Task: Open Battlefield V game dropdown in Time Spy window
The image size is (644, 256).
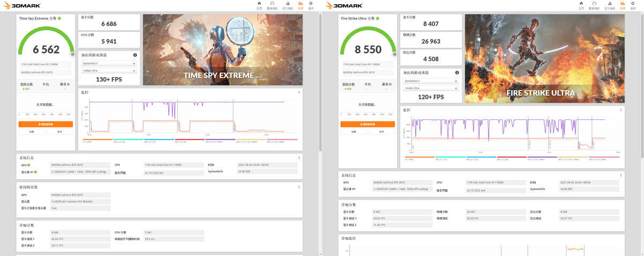Action: click(109, 63)
